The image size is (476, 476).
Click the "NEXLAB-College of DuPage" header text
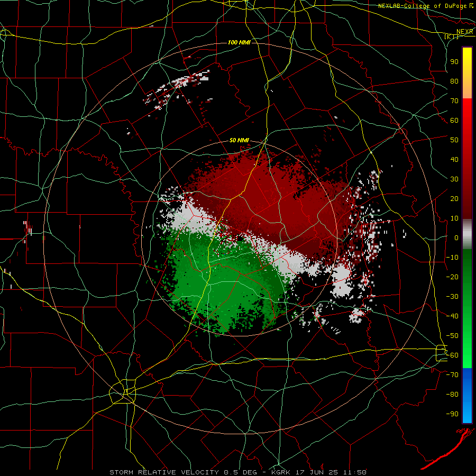coord(423,6)
